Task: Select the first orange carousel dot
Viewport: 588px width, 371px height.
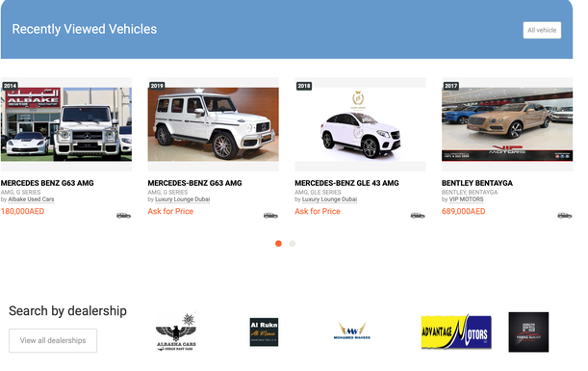Action: 278,244
